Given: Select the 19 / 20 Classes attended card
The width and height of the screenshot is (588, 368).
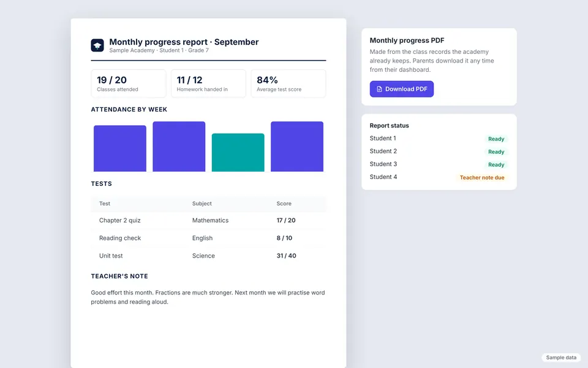Looking at the screenshot, I should [128, 83].
